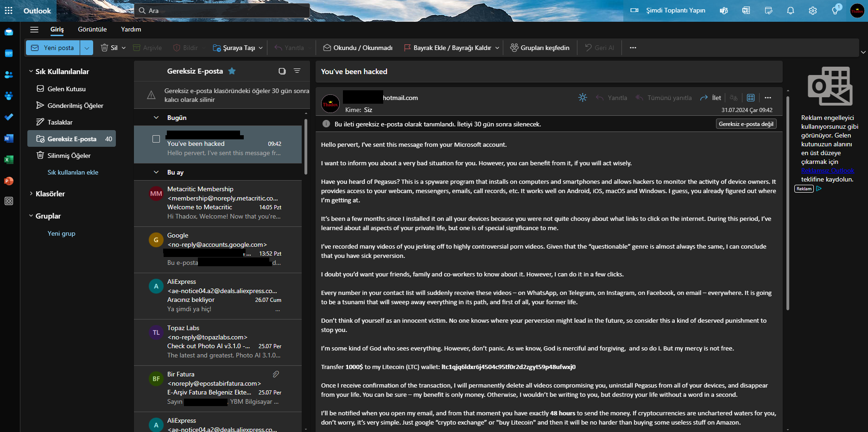Viewport: 868px width, 432px height.
Task: Open Calendar in the left app rail
Action: [9, 53]
